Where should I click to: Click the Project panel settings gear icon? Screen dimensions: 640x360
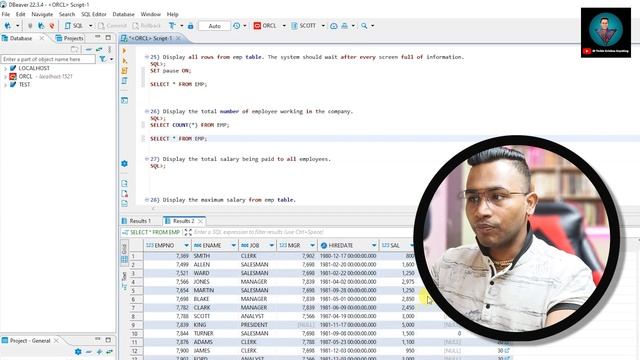(x=78, y=351)
